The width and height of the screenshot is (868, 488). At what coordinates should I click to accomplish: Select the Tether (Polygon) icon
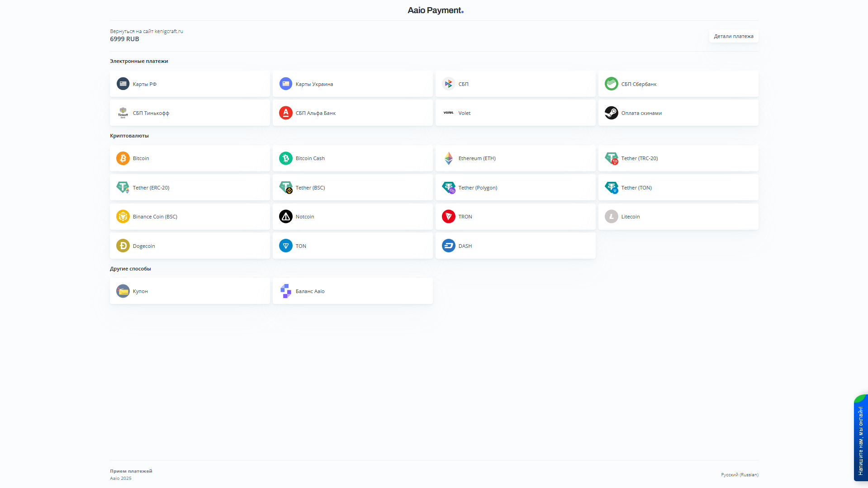pos(449,187)
